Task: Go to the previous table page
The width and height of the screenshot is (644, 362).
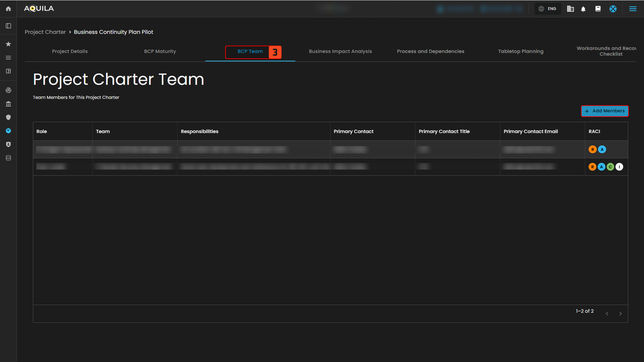Action: click(607, 314)
